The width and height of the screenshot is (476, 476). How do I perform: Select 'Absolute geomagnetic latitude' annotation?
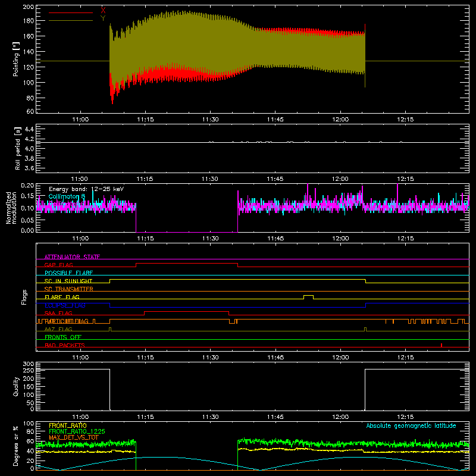tap(411, 426)
